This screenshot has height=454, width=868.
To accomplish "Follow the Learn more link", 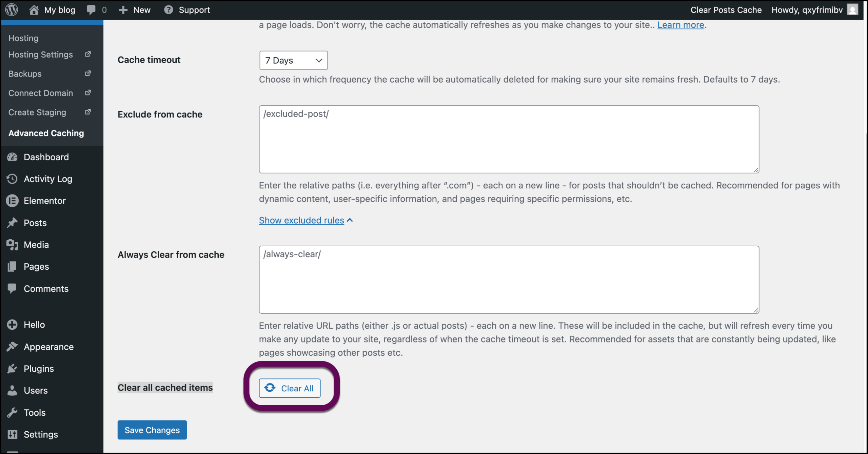I will tap(680, 25).
